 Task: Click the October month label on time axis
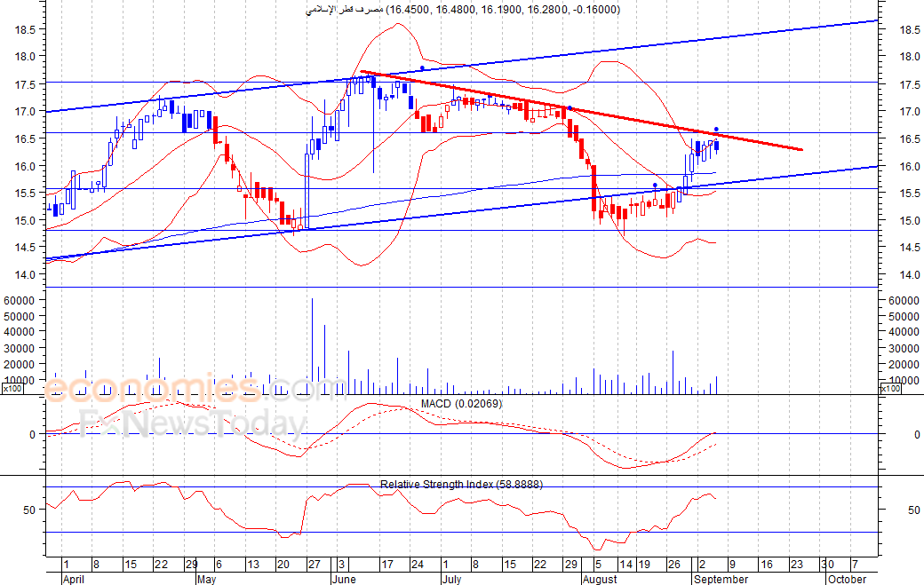[x=847, y=579]
